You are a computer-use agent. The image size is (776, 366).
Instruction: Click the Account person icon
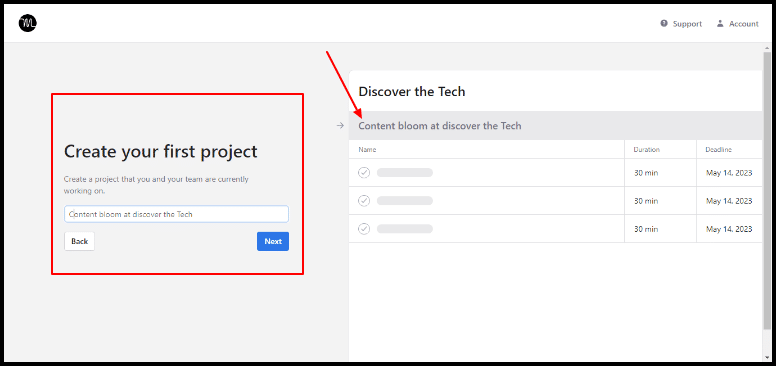pyautogui.click(x=720, y=23)
